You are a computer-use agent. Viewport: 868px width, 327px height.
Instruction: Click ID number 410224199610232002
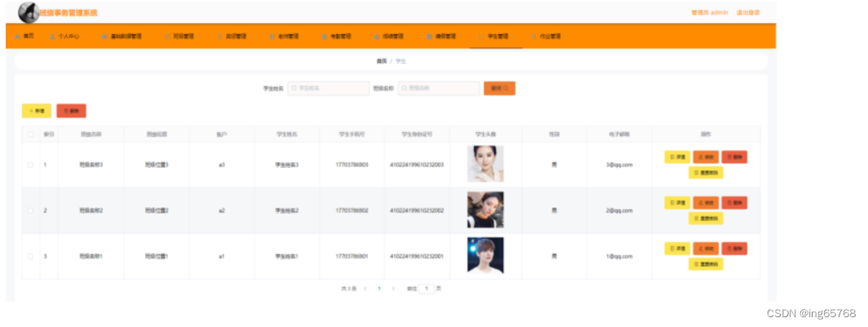tap(418, 210)
